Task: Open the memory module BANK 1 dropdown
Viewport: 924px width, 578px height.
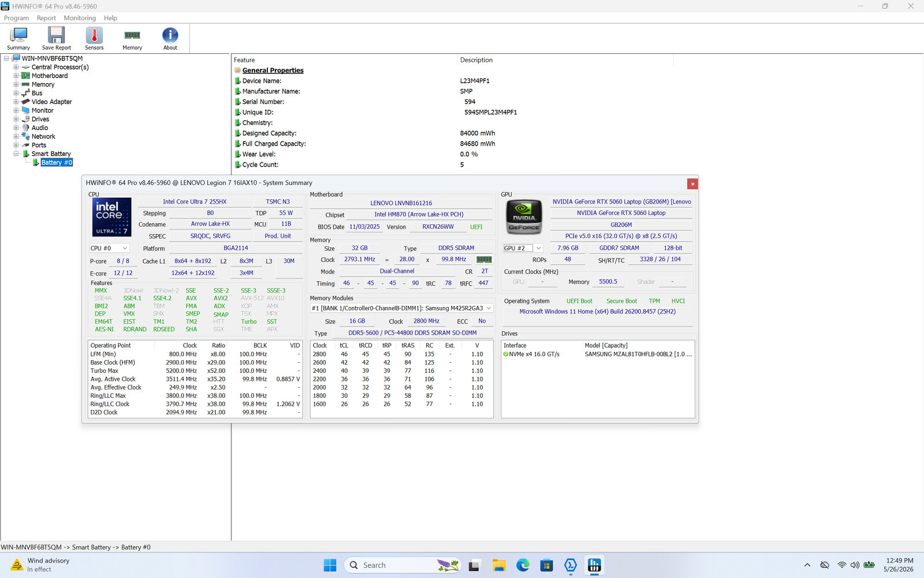Action: tap(401, 308)
